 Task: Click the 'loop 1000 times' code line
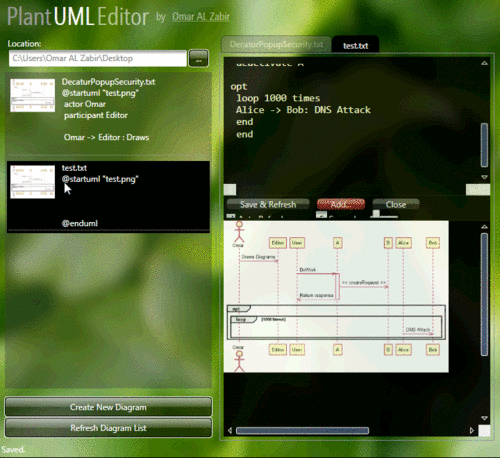[x=278, y=98]
